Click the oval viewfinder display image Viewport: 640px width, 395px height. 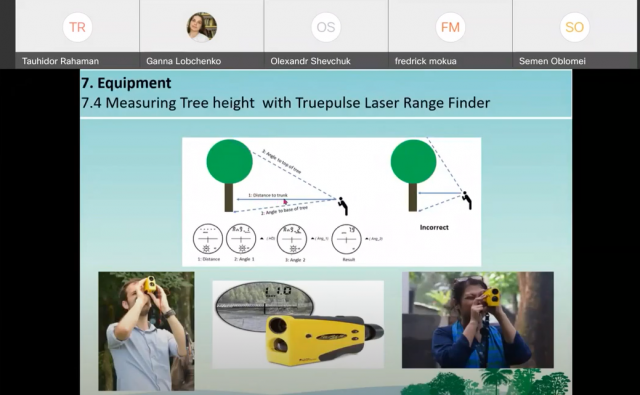pos(264,305)
